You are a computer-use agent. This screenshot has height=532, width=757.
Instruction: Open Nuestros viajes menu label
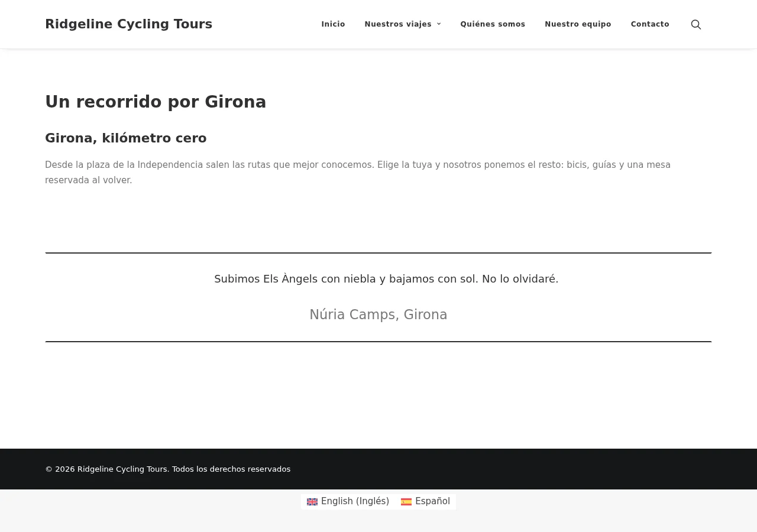tap(398, 24)
